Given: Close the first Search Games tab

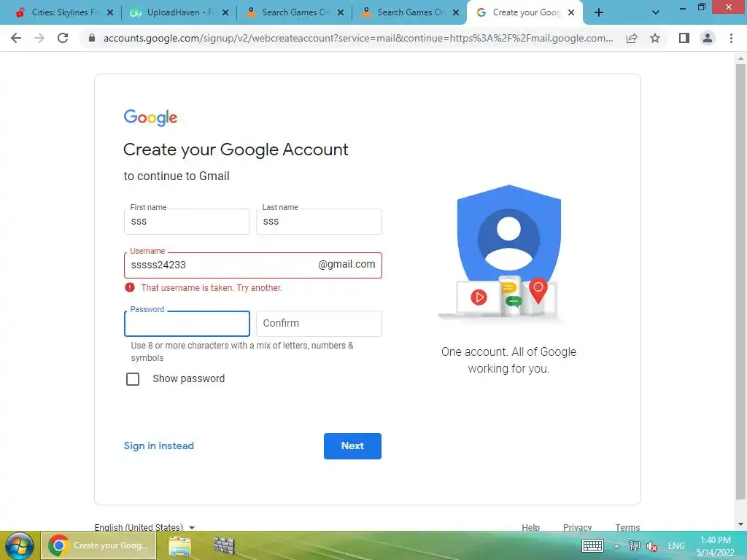Looking at the screenshot, I should 341,13.
